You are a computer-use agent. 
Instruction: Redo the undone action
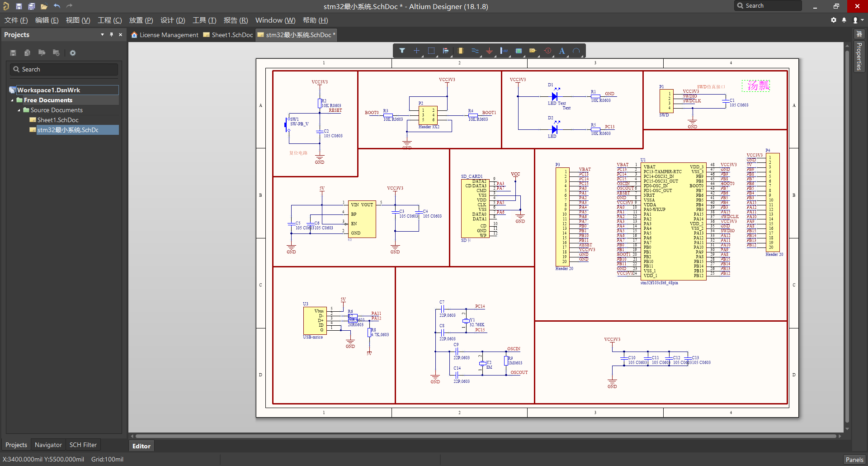click(69, 6)
